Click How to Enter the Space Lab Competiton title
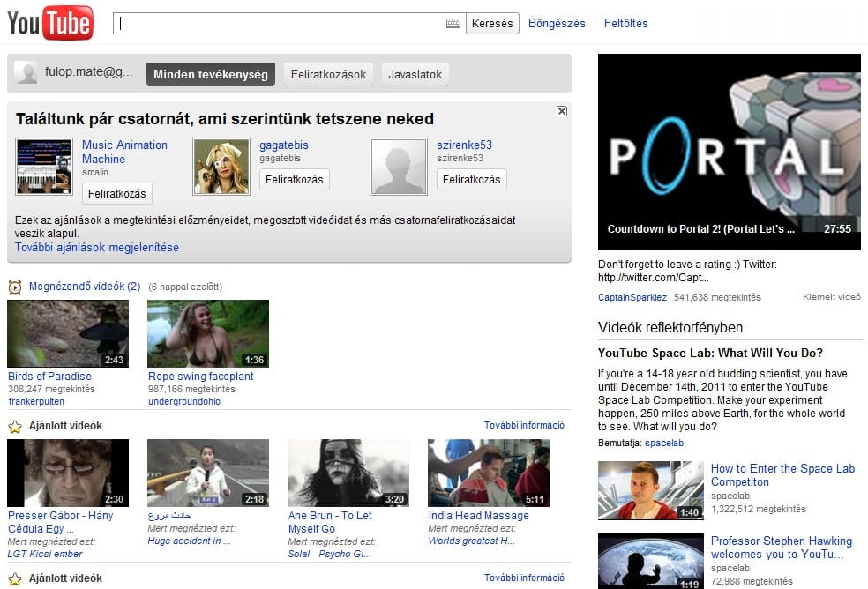This screenshot has height=589, width=868. 782,475
